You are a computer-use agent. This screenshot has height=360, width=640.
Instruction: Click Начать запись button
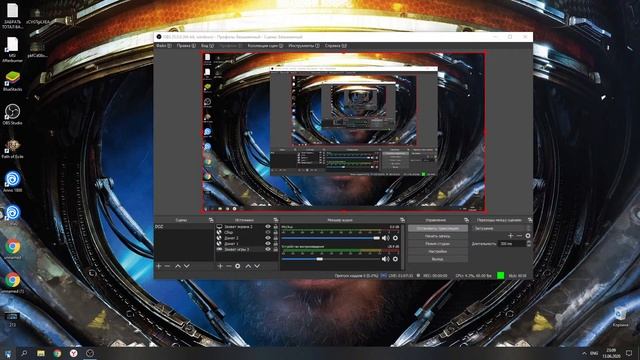[x=438, y=236]
